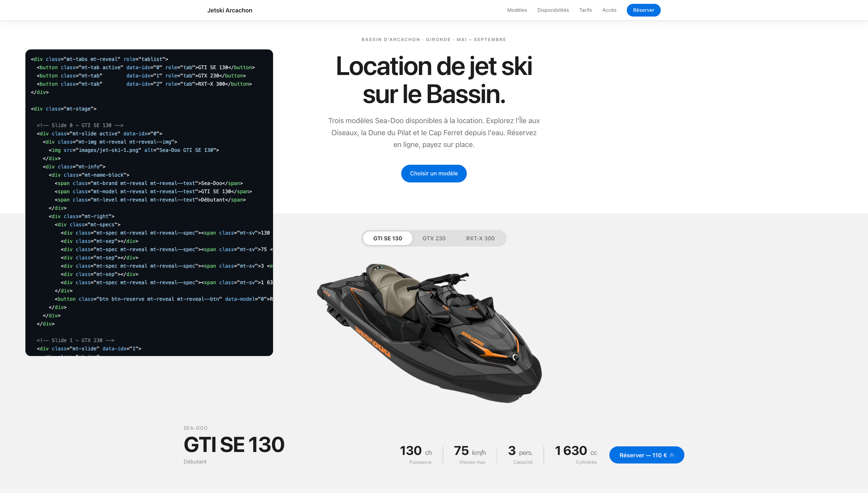Screen dimensions: 868x493
Task: Click the Choisir un modèle button
Action: point(434,173)
